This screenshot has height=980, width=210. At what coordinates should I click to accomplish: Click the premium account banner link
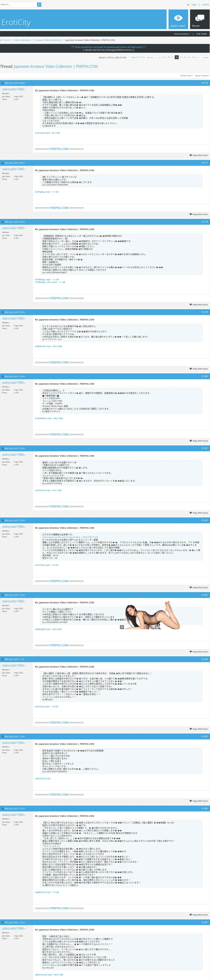tap(108, 47)
